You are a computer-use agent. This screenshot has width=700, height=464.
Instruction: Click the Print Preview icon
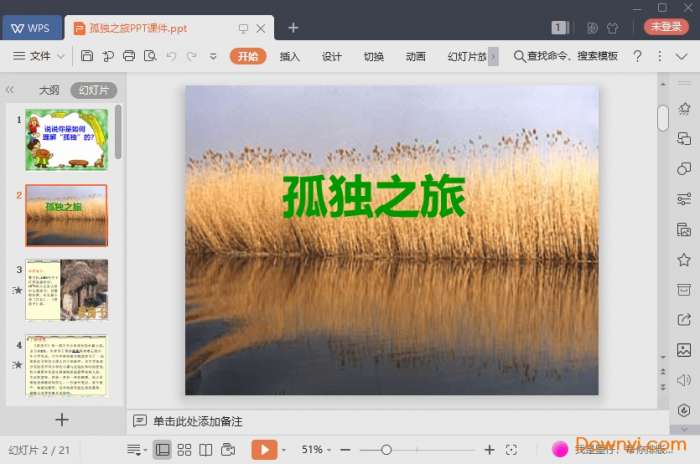click(x=150, y=56)
